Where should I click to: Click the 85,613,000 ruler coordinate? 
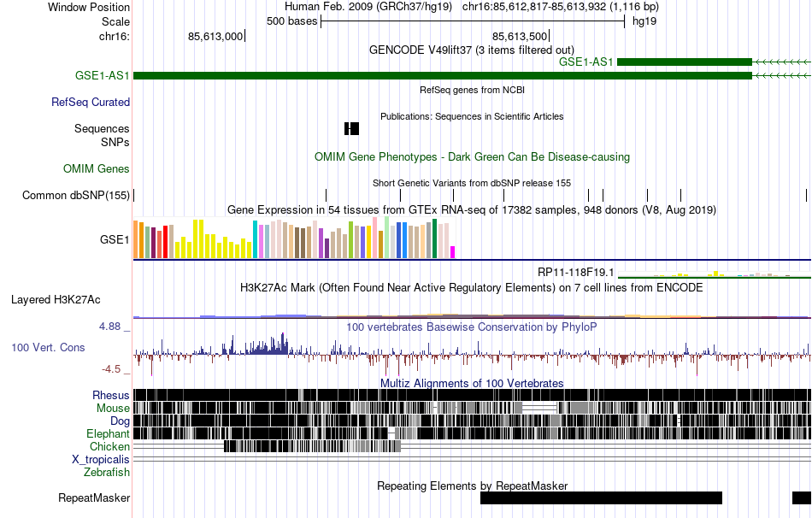point(215,36)
